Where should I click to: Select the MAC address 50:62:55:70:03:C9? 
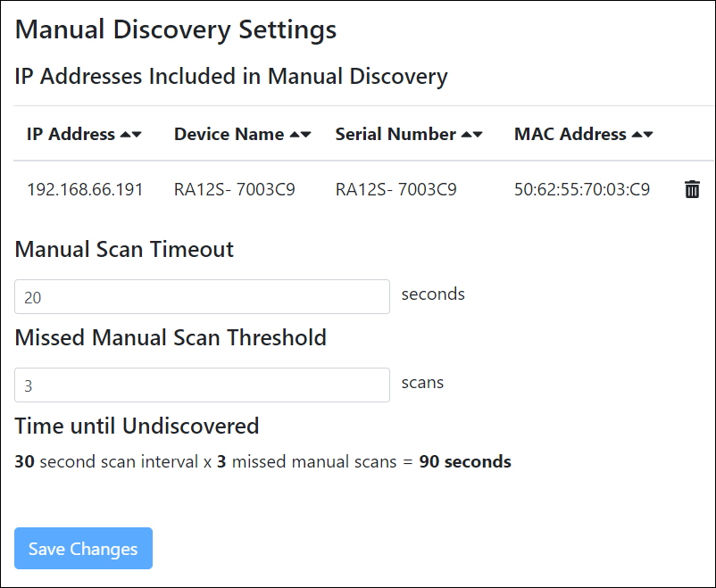(582, 189)
